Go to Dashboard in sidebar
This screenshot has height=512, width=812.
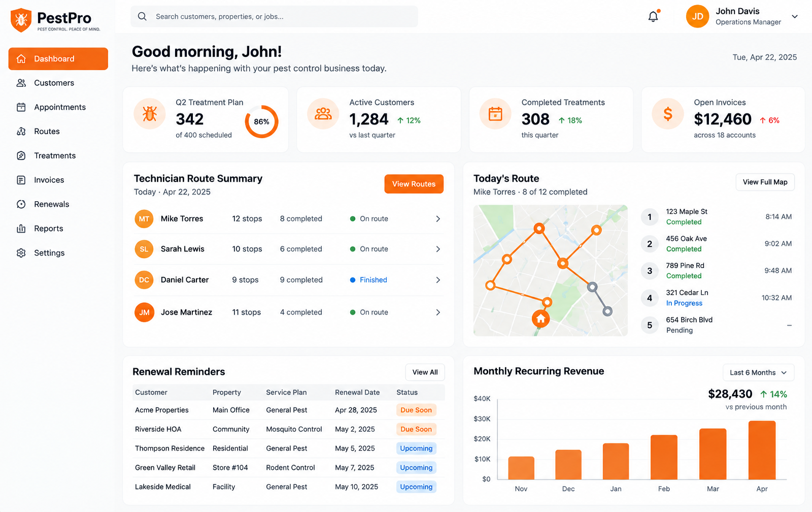(x=58, y=59)
